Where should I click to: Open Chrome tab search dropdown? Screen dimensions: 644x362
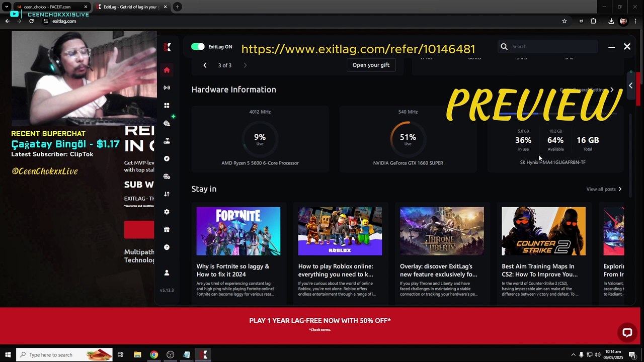[6, 7]
